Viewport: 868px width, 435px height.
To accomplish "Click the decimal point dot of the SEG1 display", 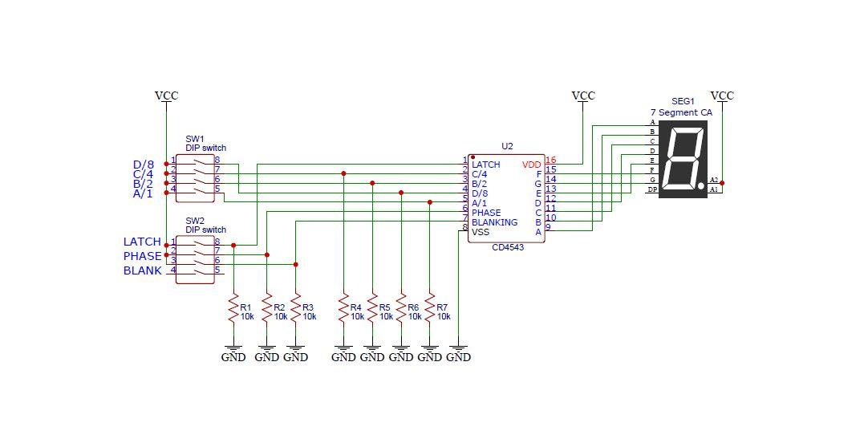I will [701, 185].
